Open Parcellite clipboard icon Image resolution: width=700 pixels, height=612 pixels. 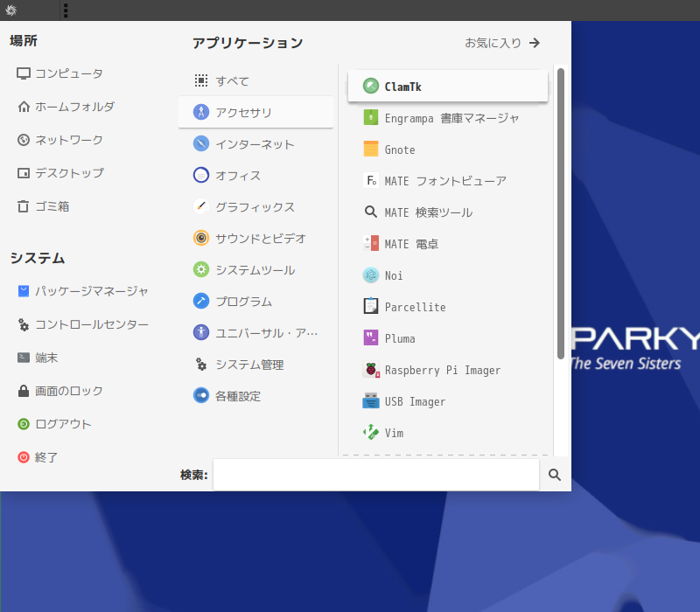370,307
